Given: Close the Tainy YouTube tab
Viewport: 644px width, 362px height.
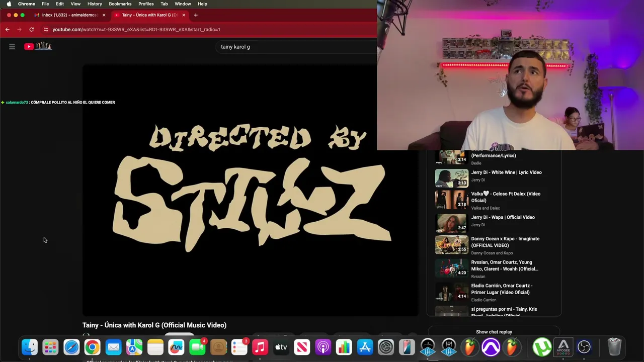Looking at the screenshot, I should coord(184,15).
